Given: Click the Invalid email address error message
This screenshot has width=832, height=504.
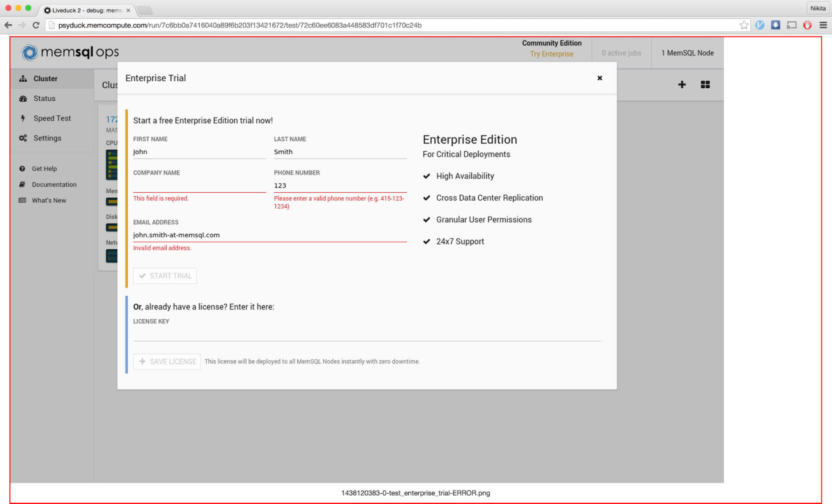Looking at the screenshot, I should coord(162,248).
